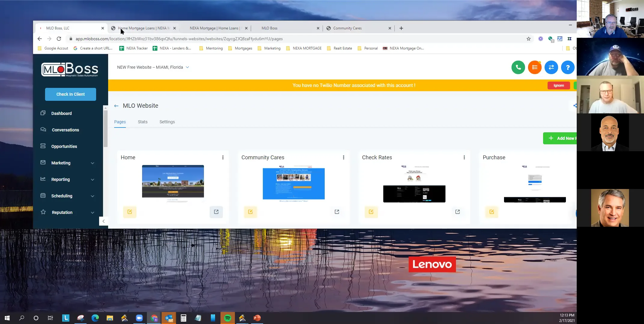This screenshot has width=644, height=324.
Task: Open the help question mark icon
Action: (568, 67)
